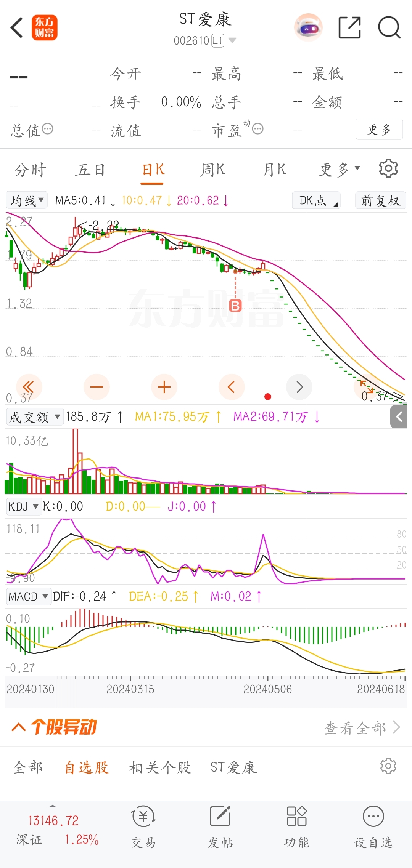
Task: Zoom in chart with plus button
Action: click(x=164, y=387)
